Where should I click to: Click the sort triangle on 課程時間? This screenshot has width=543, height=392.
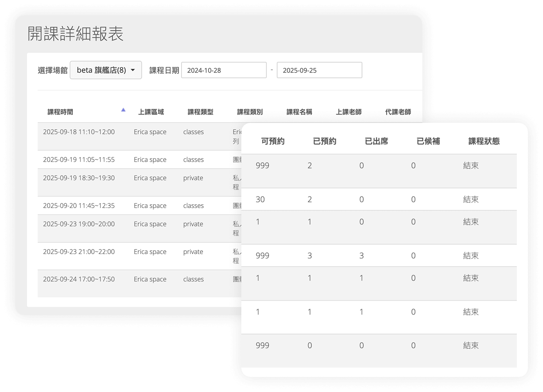click(123, 109)
